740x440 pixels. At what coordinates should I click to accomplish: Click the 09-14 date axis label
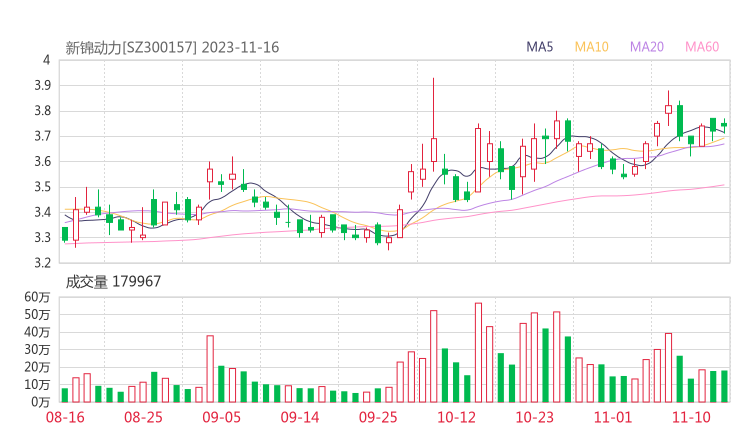(x=300, y=417)
